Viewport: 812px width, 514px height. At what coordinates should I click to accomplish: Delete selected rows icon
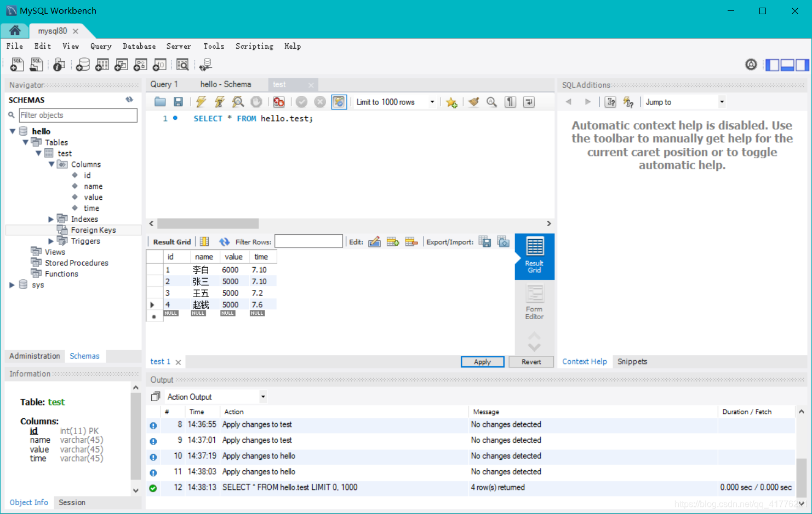pyautogui.click(x=411, y=241)
